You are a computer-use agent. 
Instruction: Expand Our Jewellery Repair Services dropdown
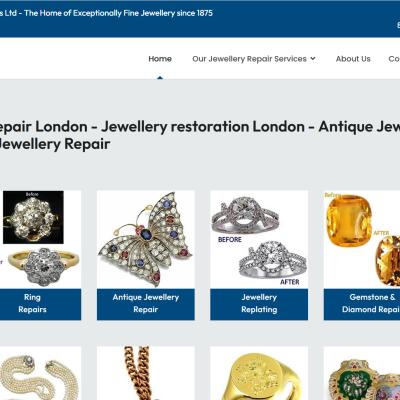point(254,59)
